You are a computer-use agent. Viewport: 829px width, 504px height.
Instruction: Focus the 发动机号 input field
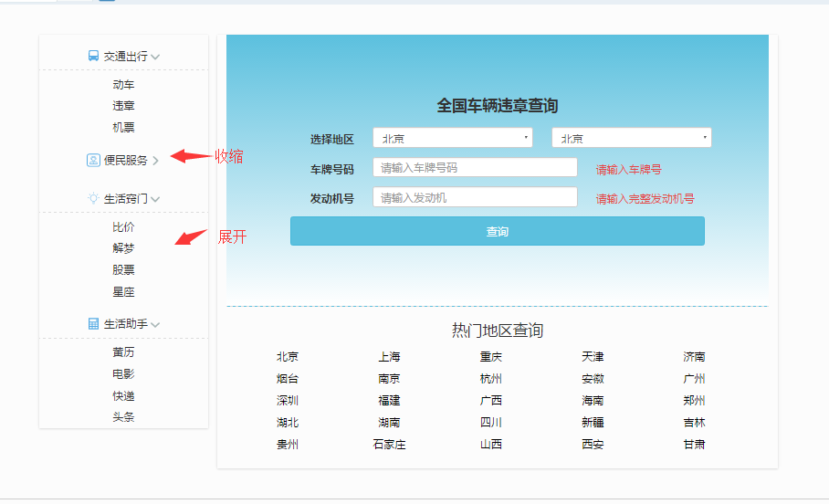475,197
